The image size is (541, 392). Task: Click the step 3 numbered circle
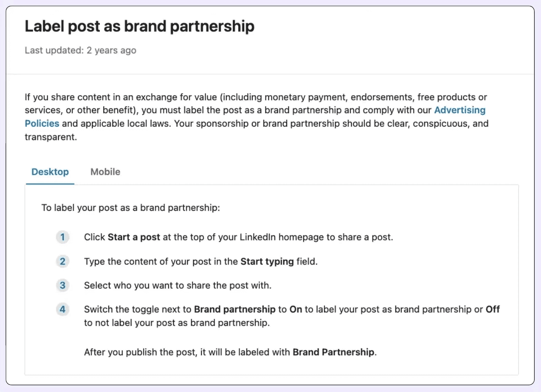[62, 285]
